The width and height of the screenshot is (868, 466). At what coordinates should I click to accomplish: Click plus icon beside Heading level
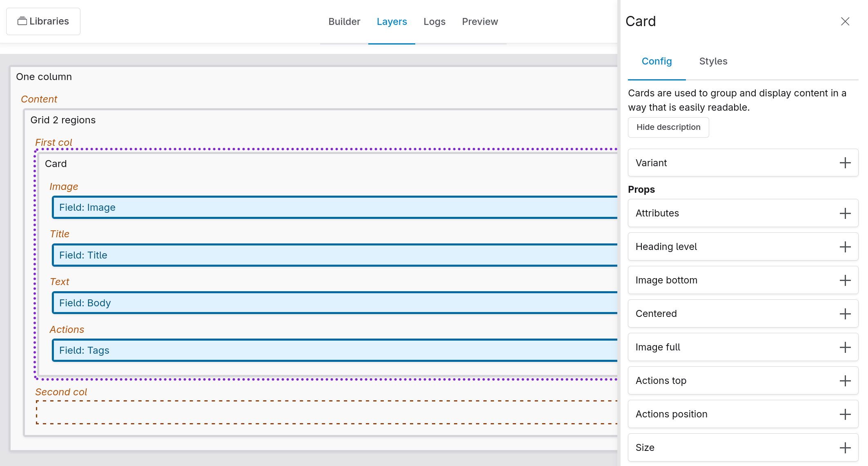pos(845,247)
